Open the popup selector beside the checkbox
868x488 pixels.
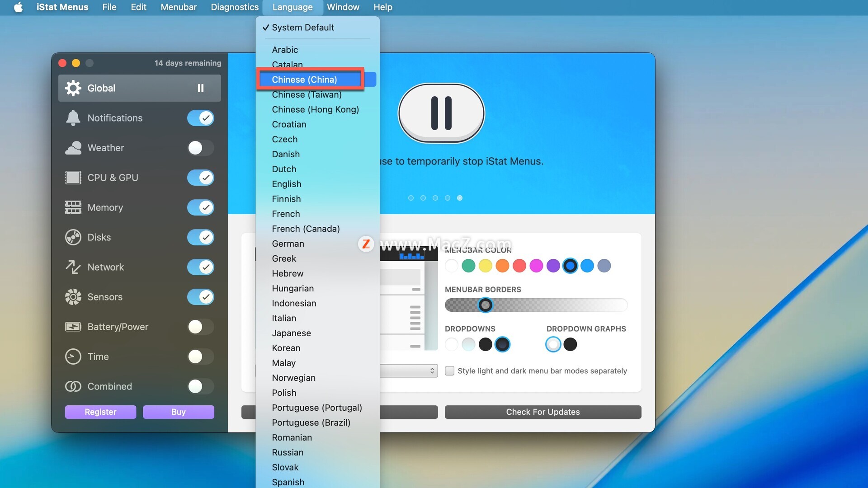409,371
